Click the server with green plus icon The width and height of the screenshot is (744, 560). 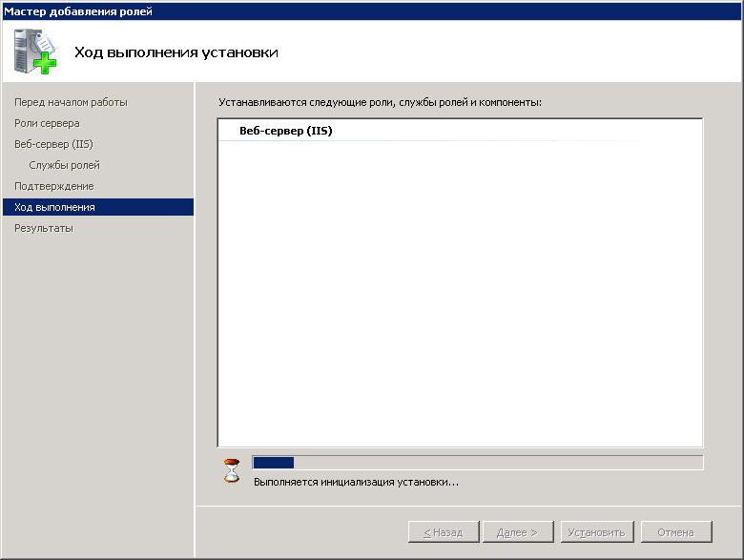34,52
